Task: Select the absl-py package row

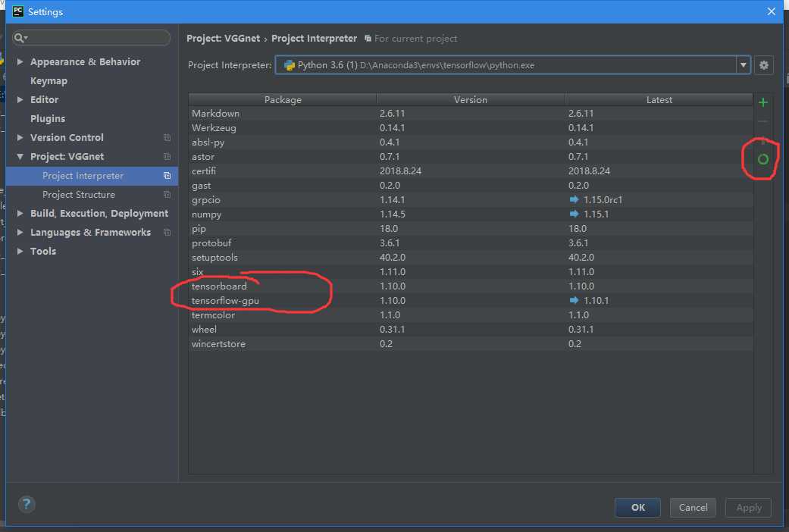Action: tap(471, 142)
